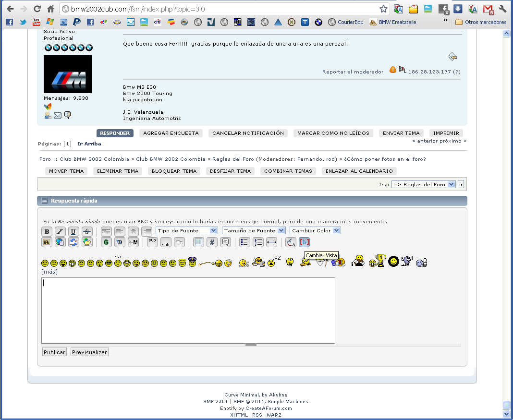This screenshot has height=420, width=513.
Task: Add glow effect with green G icon
Action: pos(106,242)
